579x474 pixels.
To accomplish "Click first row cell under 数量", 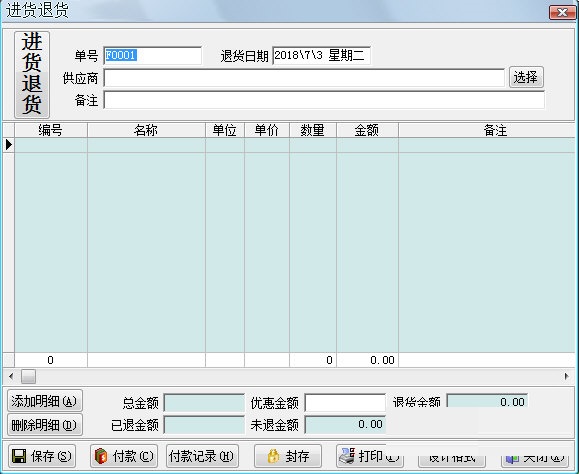I will (313, 145).
